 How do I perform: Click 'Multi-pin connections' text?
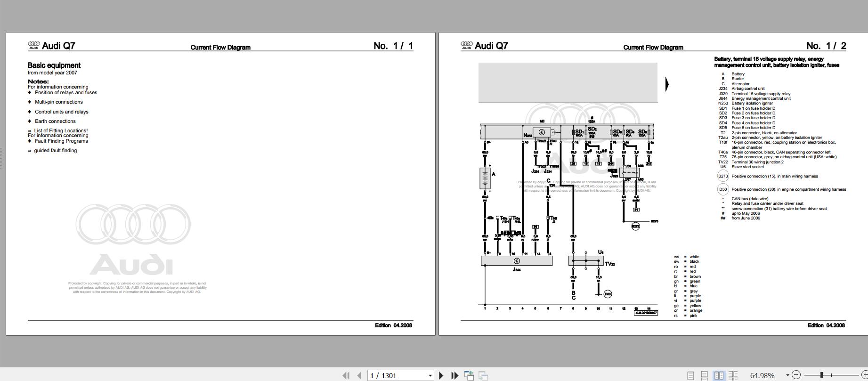coord(58,102)
